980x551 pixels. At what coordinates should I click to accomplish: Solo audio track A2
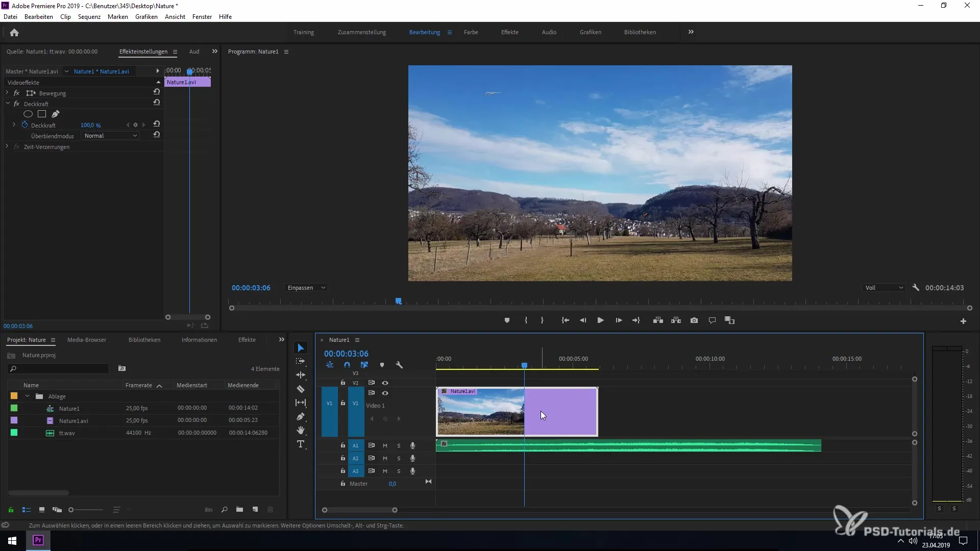click(399, 459)
